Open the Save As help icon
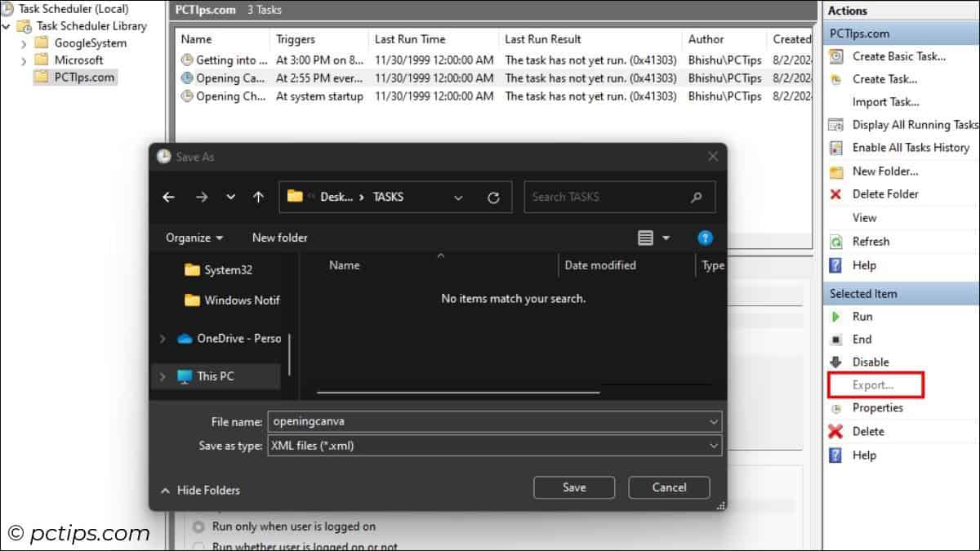Screen dimensions: 980x551 point(706,238)
